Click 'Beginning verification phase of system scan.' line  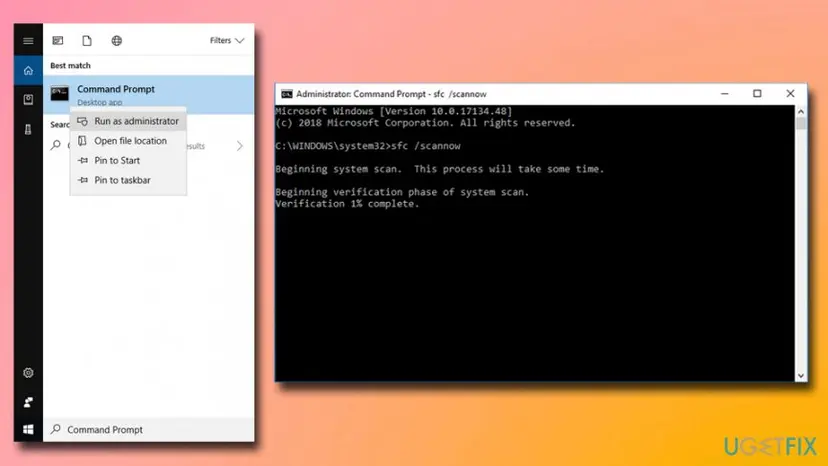(x=402, y=192)
